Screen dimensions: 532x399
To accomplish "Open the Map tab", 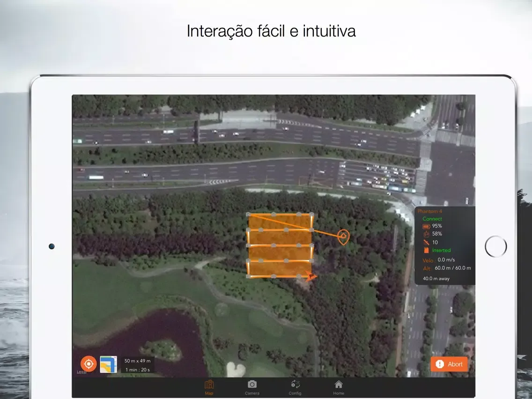I will point(209,387).
